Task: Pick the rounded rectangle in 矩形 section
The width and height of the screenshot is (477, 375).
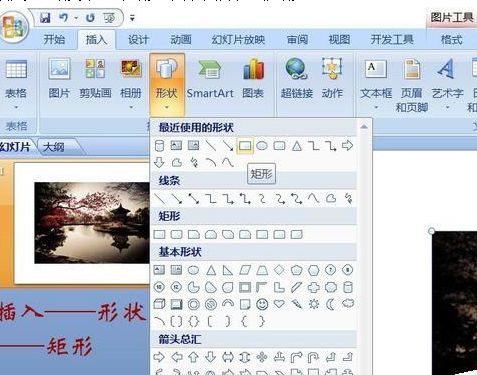Action: point(176,235)
